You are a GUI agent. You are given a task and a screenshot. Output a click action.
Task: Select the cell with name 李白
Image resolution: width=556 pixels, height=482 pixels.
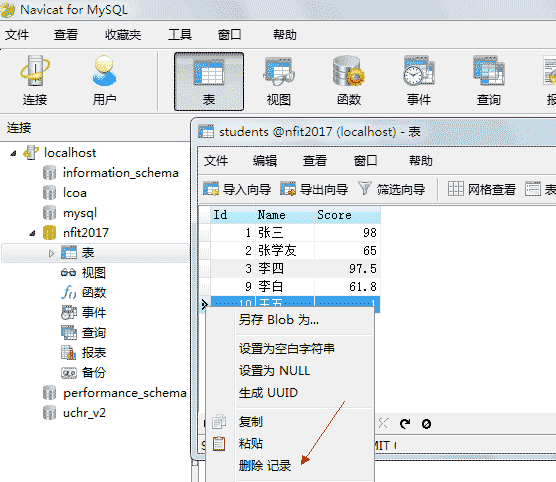point(285,286)
